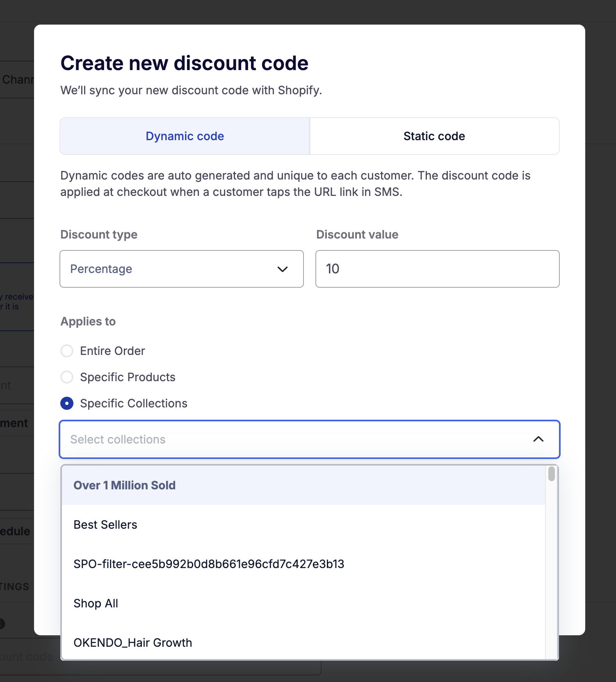The image size is (616, 682).
Task: Open the Percentage discount type dropdown
Action: click(x=181, y=269)
